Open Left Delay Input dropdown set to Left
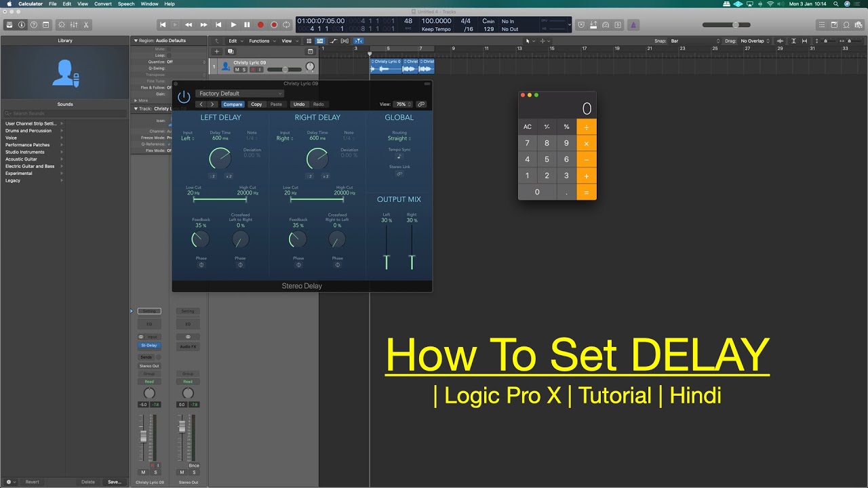Viewport: 868px width, 488px height. click(188, 138)
